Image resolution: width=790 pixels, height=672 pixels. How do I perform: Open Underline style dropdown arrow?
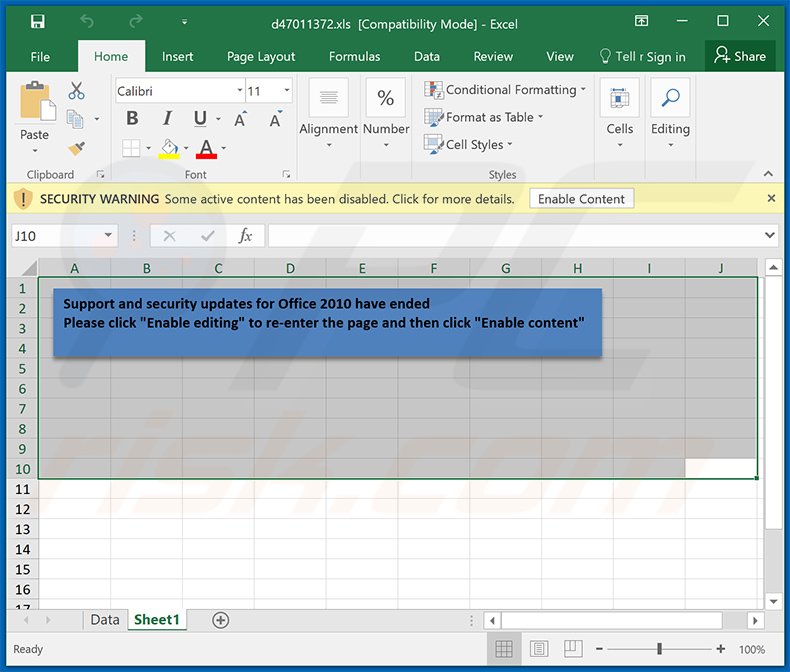click(x=218, y=119)
